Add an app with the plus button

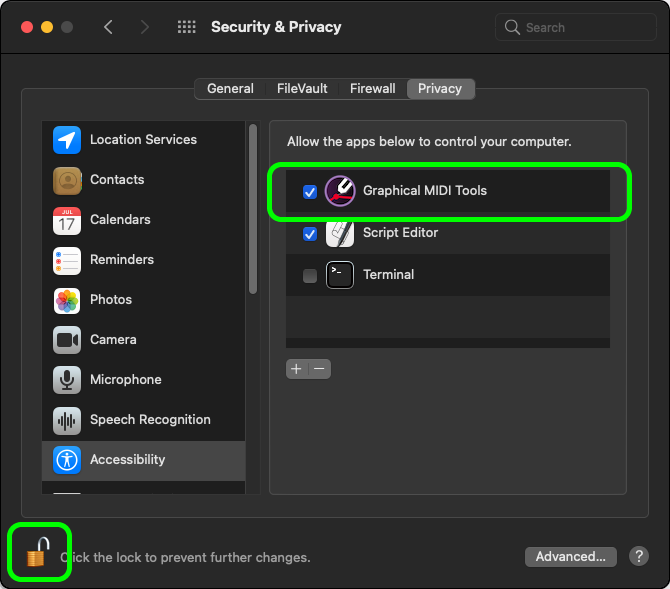[297, 369]
